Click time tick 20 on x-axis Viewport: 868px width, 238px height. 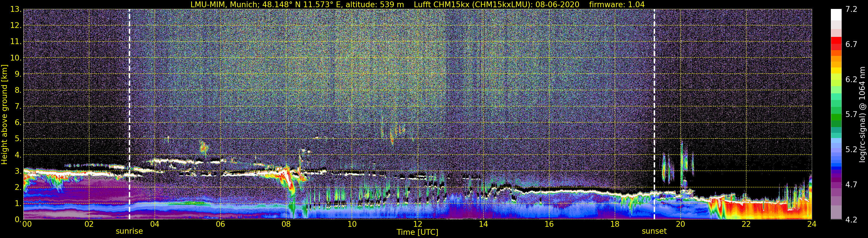click(680, 224)
